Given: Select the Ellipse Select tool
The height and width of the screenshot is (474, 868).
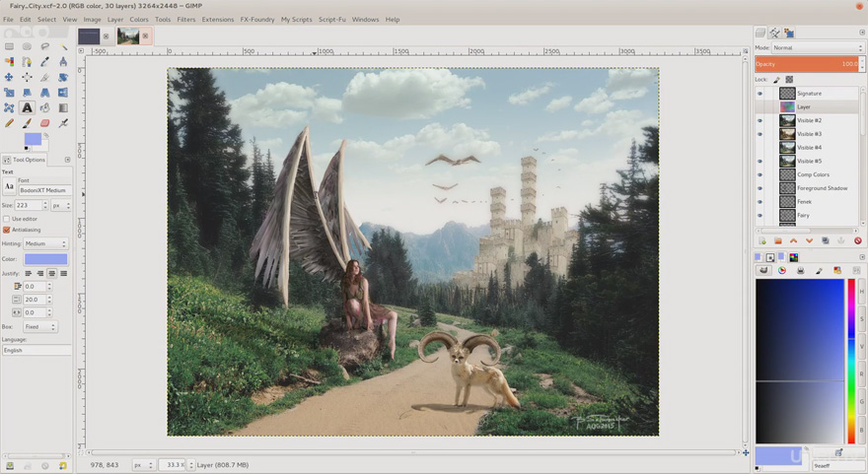Looking at the screenshot, I should [27, 46].
